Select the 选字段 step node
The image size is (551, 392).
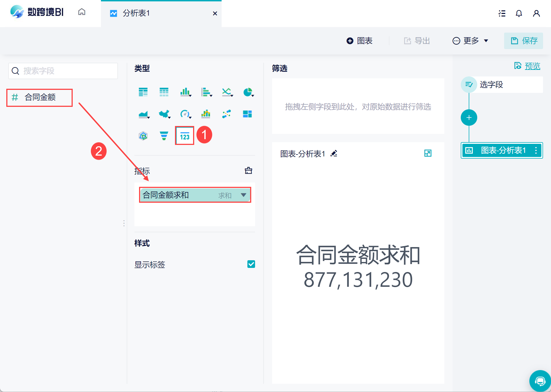[491, 85]
